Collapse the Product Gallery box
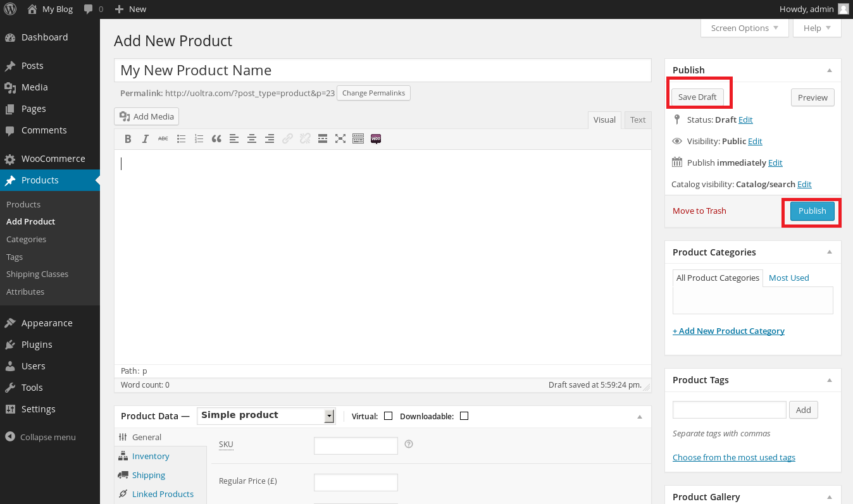 pos(830,497)
